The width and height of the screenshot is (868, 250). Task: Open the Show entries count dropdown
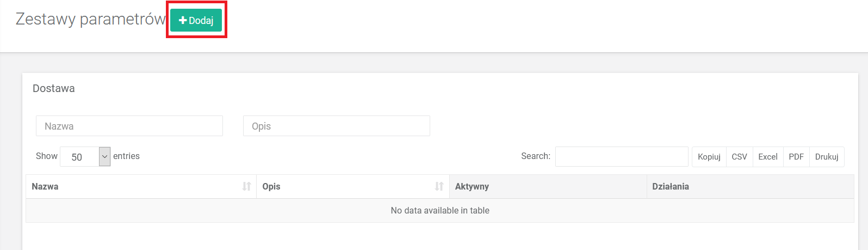click(x=85, y=157)
